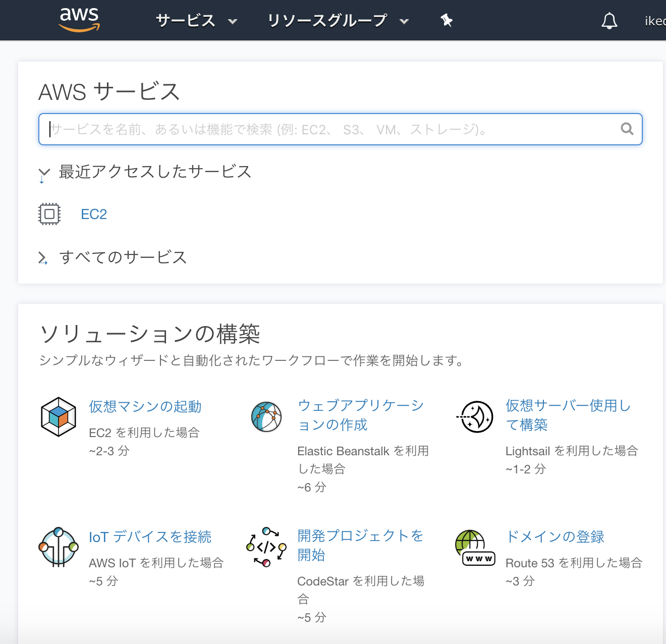Expand すべてのサービス section
666x644 pixels.
pyautogui.click(x=43, y=258)
